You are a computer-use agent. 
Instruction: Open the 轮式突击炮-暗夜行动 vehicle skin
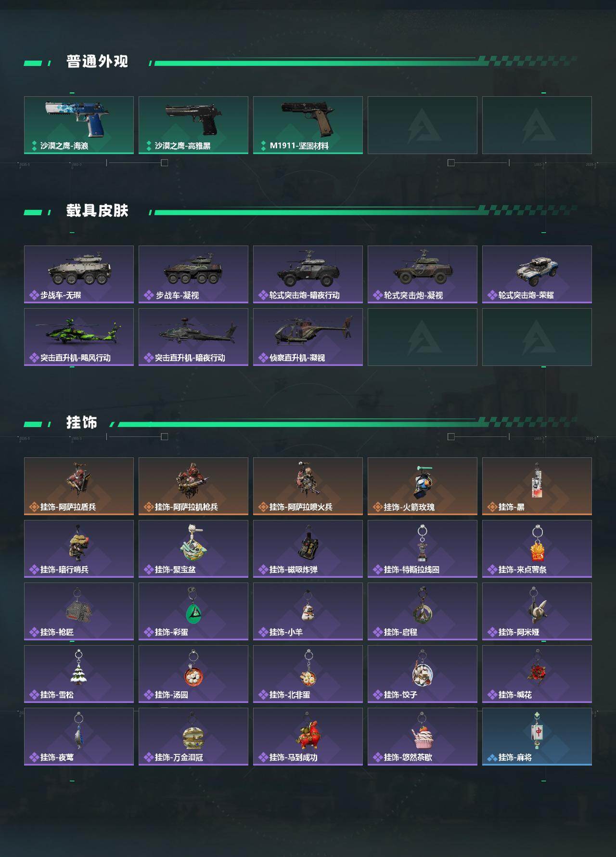[x=308, y=274]
